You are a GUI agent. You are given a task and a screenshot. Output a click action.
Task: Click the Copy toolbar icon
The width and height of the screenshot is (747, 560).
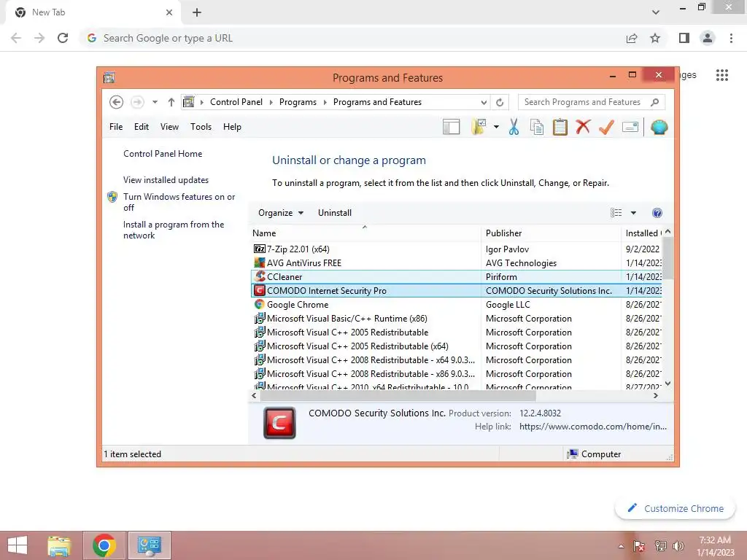pos(537,127)
